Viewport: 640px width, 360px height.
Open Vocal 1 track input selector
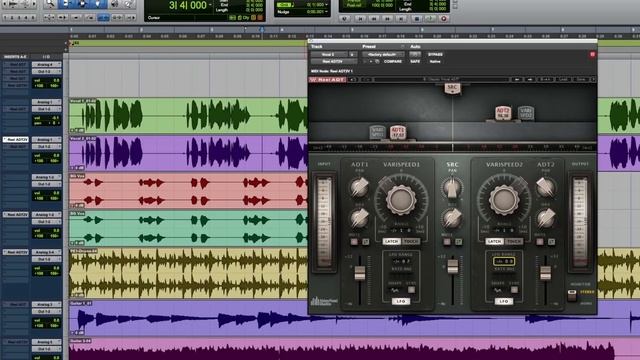tap(47, 102)
